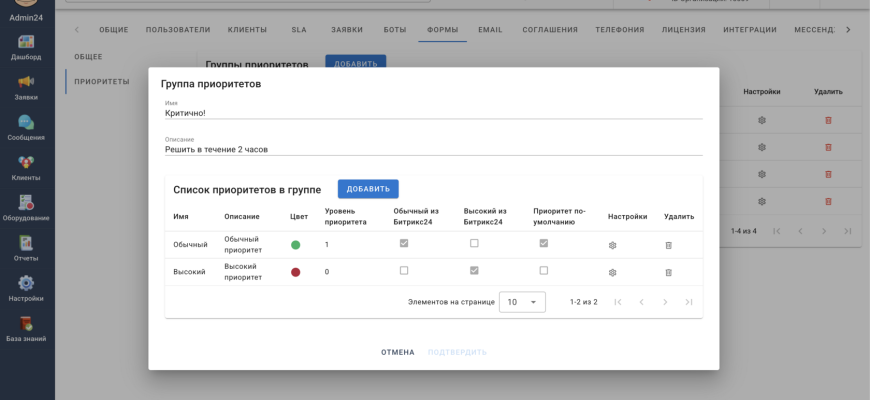
Task: Open База знаний in the sidebar
Action: [26, 325]
